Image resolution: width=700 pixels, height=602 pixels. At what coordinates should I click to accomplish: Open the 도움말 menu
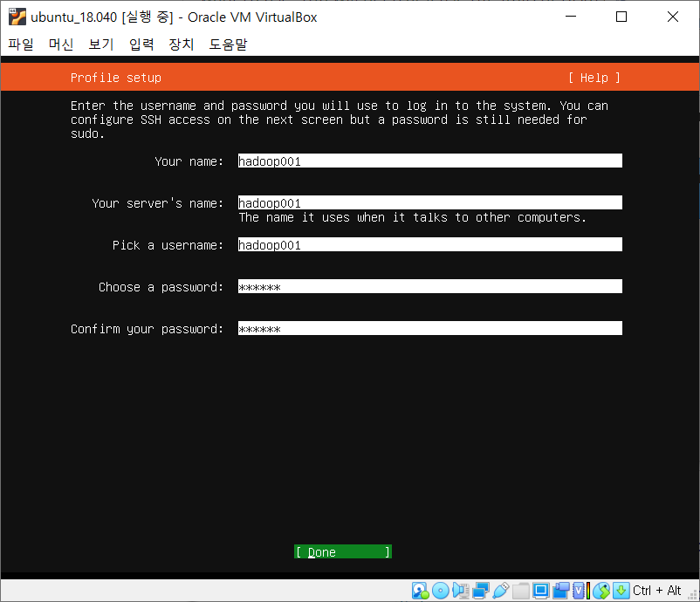(228, 44)
